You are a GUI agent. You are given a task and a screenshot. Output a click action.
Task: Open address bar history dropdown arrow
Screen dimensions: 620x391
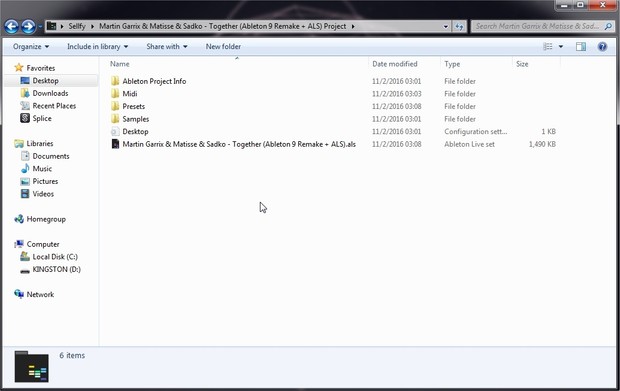click(446, 26)
